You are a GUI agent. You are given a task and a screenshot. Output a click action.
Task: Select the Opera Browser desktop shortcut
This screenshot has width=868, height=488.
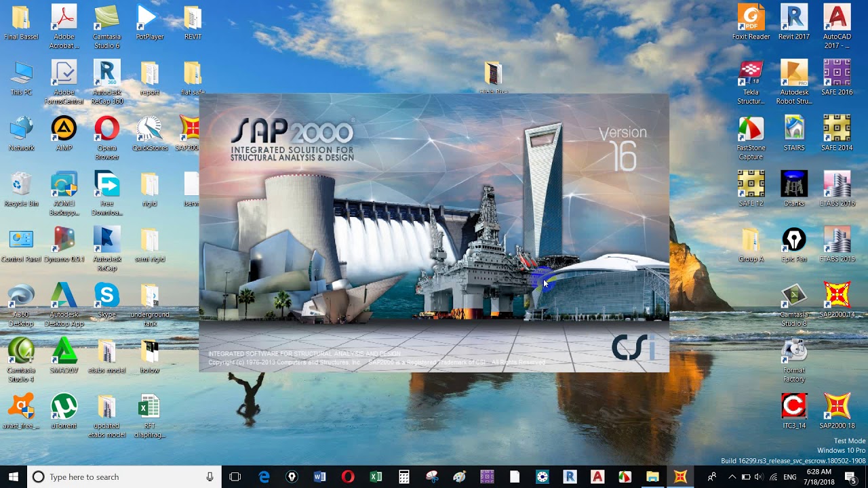(x=106, y=138)
